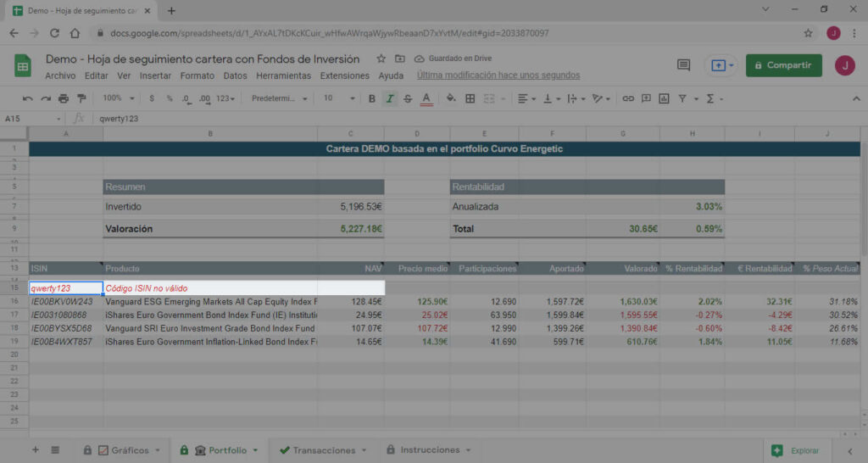Star the document

pos(381,59)
